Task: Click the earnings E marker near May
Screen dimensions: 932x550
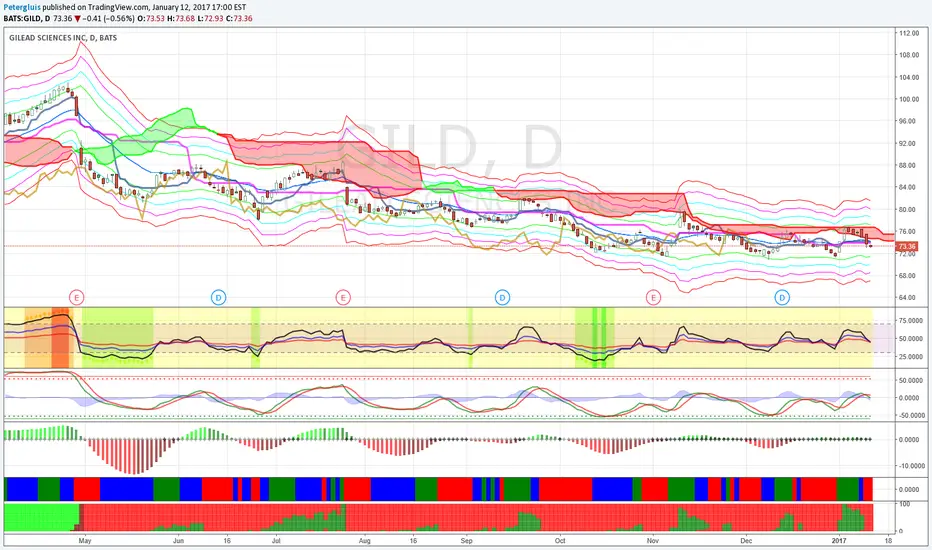Action: 77,297
